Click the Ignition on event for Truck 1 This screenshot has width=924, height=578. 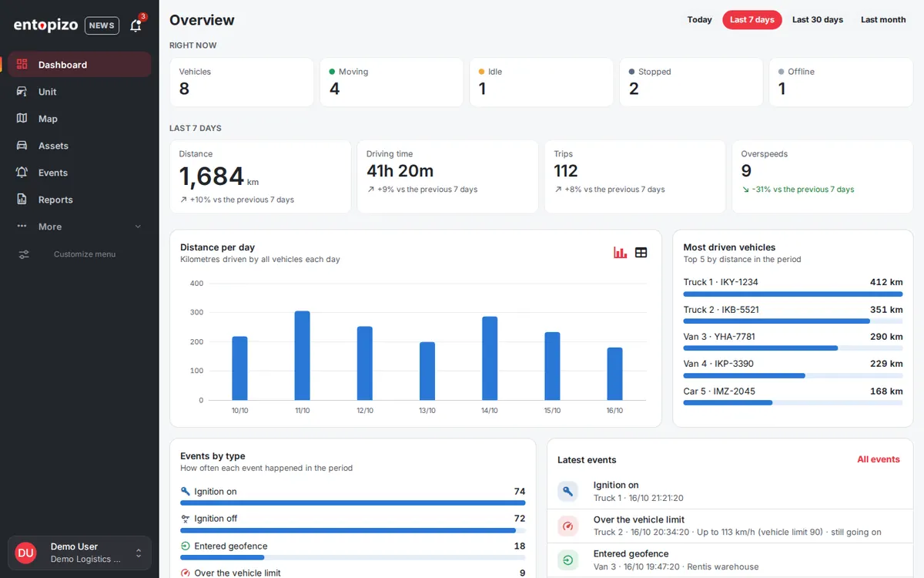729,491
